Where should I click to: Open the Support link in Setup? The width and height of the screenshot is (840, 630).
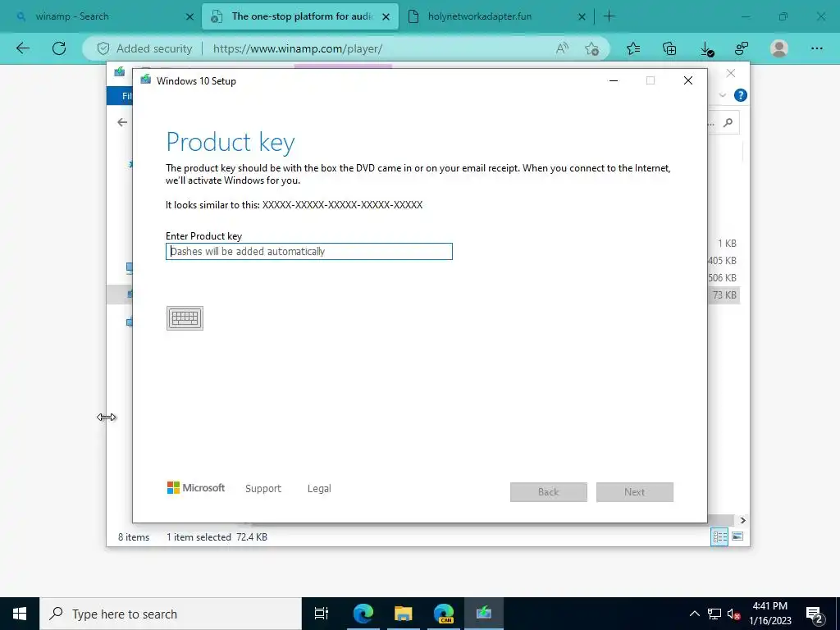coord(263,489)
